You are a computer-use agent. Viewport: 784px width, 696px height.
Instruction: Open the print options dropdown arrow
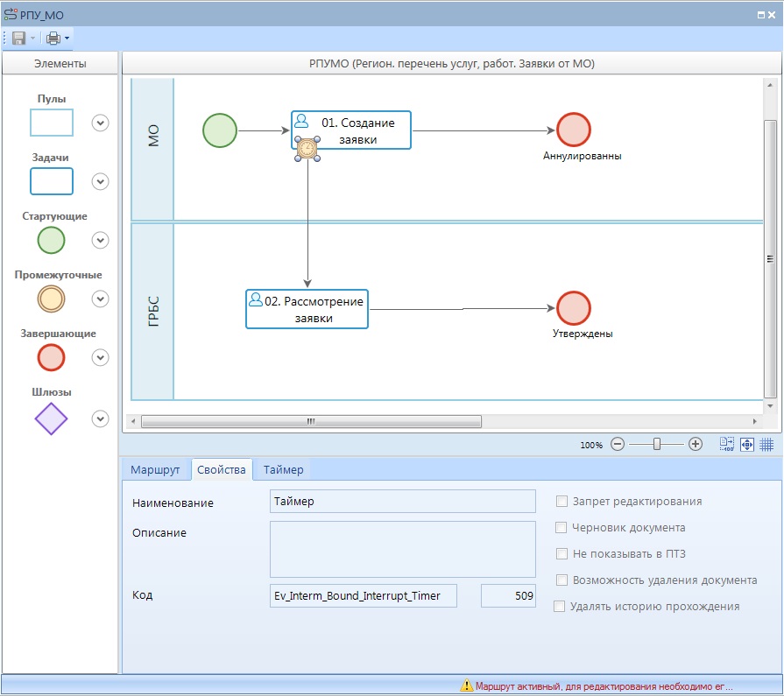click(67, 38)
